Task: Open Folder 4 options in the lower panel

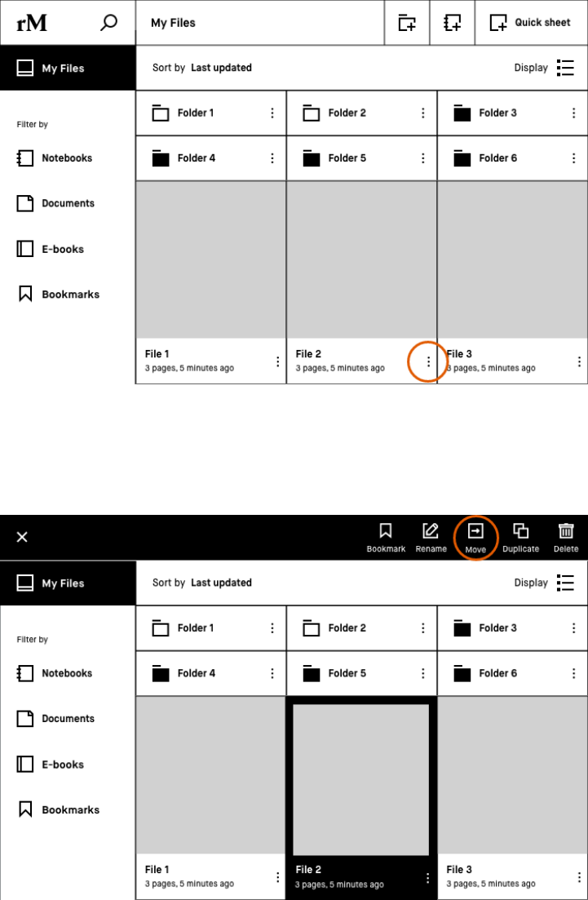Action: pyautogui.click(x=272, y=673)
